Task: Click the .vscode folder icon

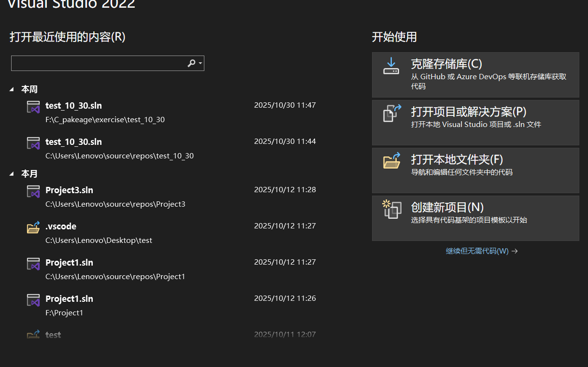Action: click(x=33, y=227)
